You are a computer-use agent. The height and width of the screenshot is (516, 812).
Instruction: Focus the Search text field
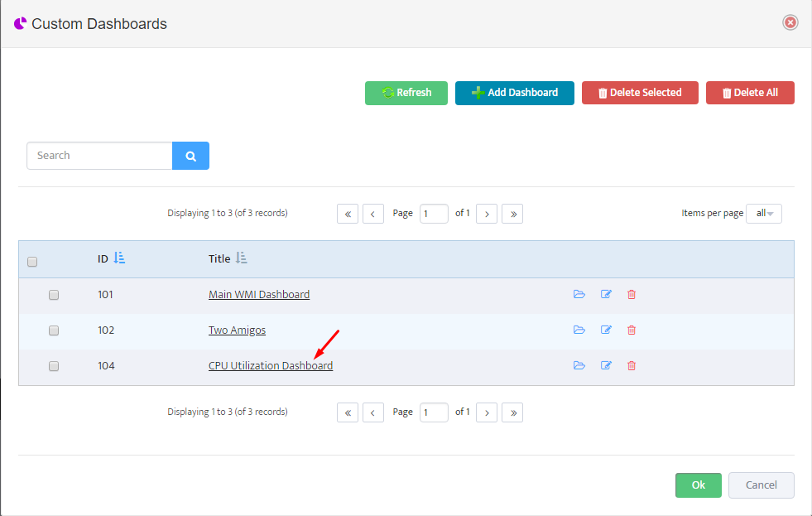pos(99,156)
